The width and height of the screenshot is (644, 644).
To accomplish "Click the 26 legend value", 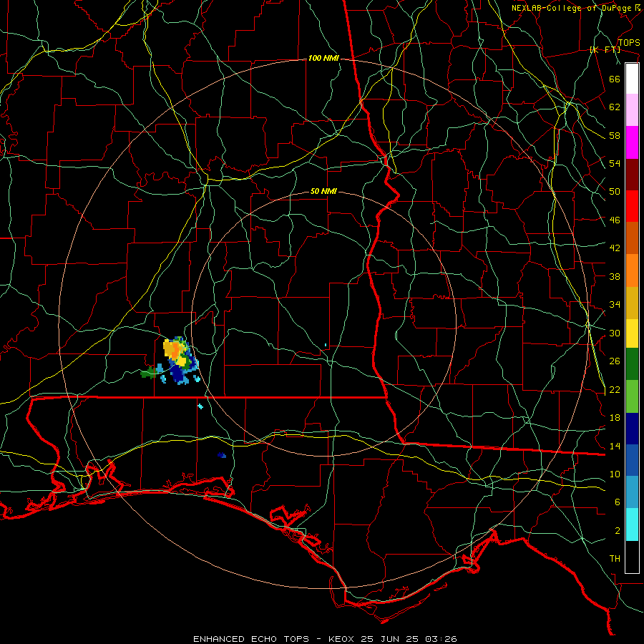I will click(615, 361).
